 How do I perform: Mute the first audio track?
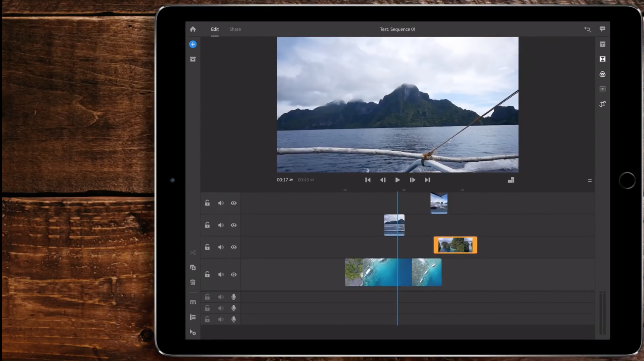pyautogui.click(x=221, y=297)
